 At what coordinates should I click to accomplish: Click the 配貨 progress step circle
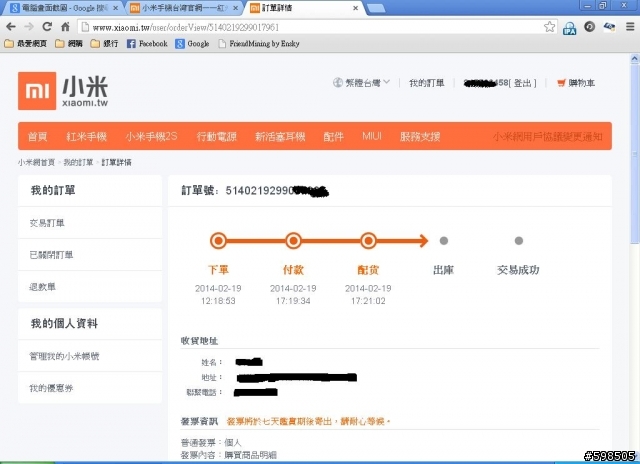tap(368, 241)
